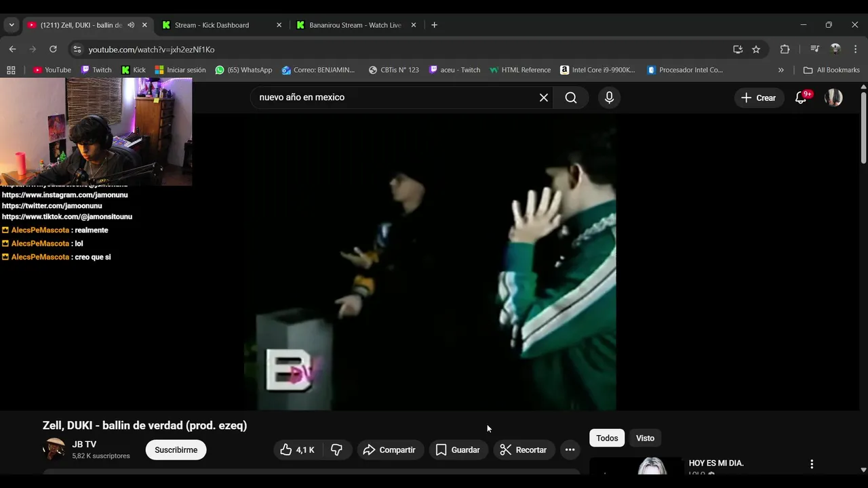Mute the YouTube tab audio icon

click(x=131, y=25)
